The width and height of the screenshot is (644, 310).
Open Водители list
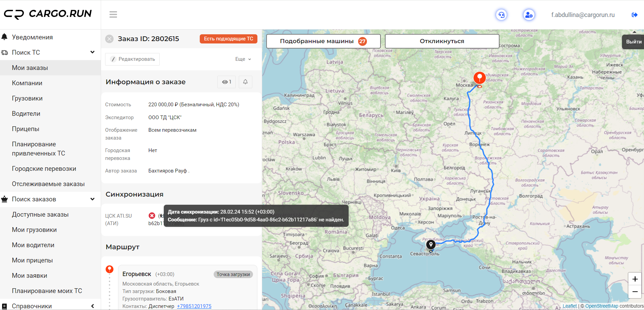coord(26,113)
